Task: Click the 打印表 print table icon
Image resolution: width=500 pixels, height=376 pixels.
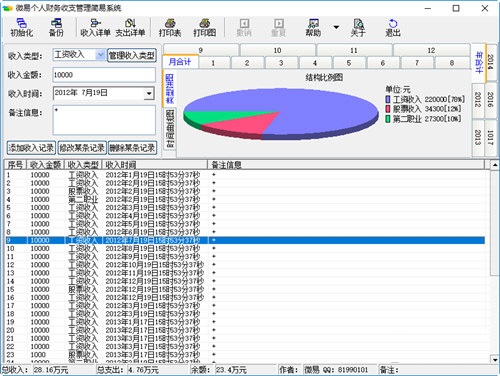Action: coord(170,27)
